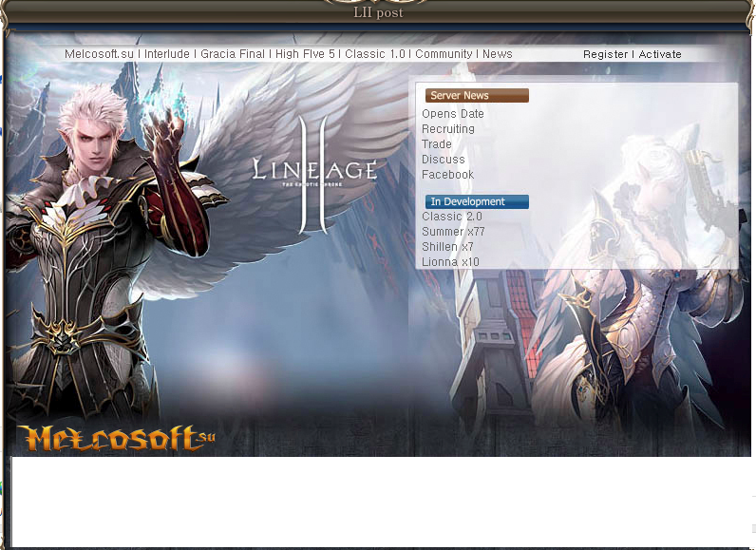Click the Melcosoft.su orange logo
Screen dimensions: 756x550
click(x=117, y=438)
